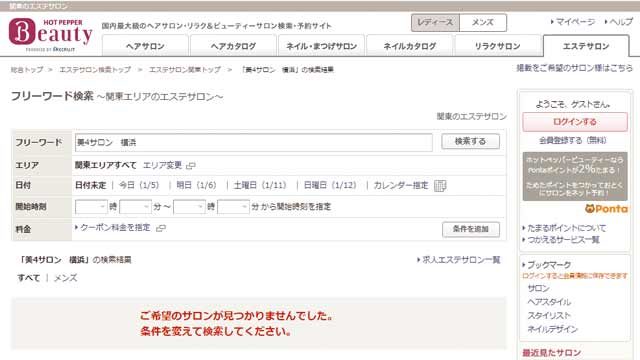Select the エステサロン tab

click(586, 46)
